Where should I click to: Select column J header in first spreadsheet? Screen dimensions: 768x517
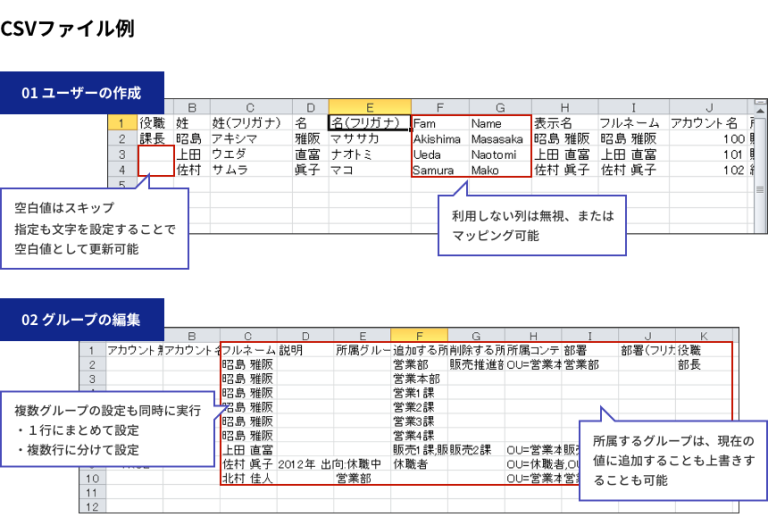[x=708, y=107]
